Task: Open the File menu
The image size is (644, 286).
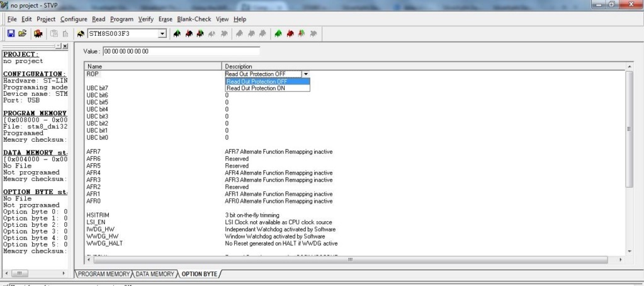Action: tap(12, 19)
